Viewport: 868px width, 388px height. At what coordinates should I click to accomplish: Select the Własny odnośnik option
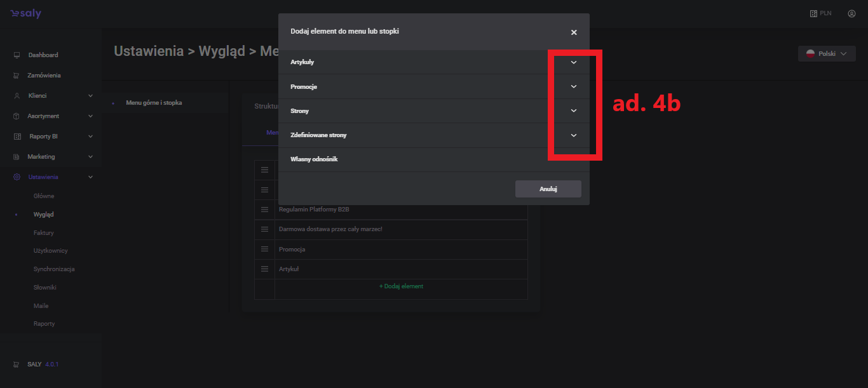(314, 159)
